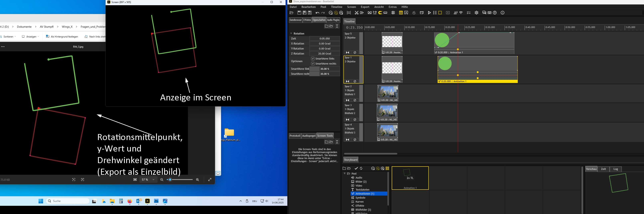The image size is (644, 214).
Task: Toggle the yellow magnet snap icon
Action: (380, 13)
